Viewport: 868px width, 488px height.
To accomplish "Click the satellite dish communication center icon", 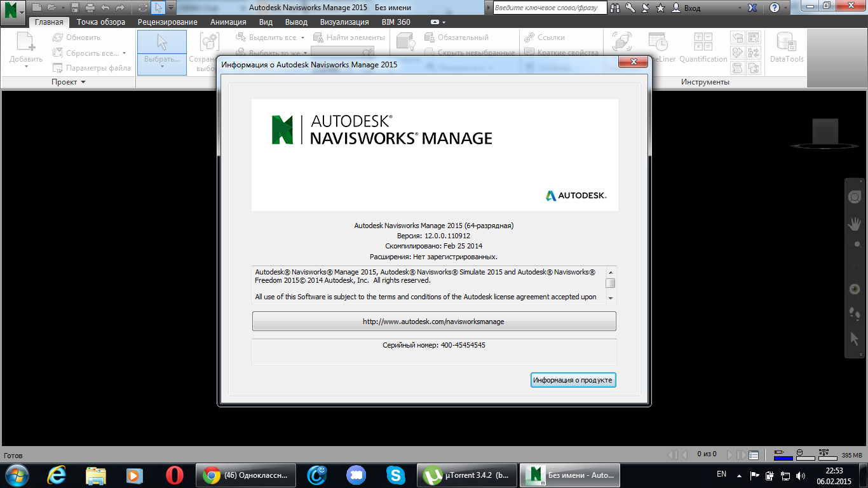I will click(646, 8).
